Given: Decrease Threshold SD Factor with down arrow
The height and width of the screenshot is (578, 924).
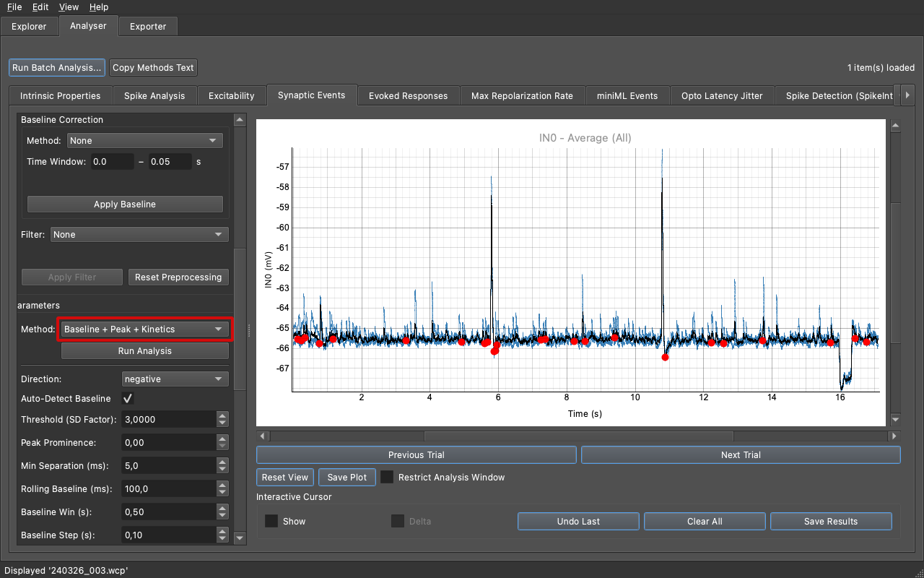Looking at the screenshot, I should 223,423.
